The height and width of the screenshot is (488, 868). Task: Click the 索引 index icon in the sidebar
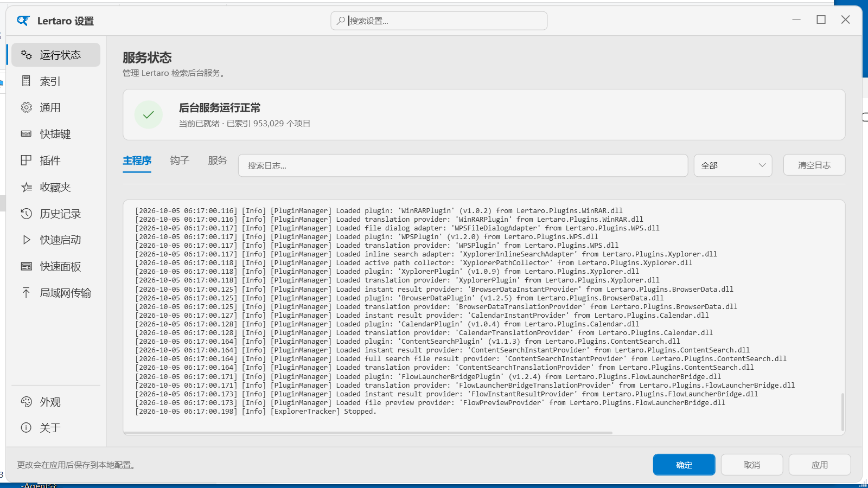click(x=26, y=81)
